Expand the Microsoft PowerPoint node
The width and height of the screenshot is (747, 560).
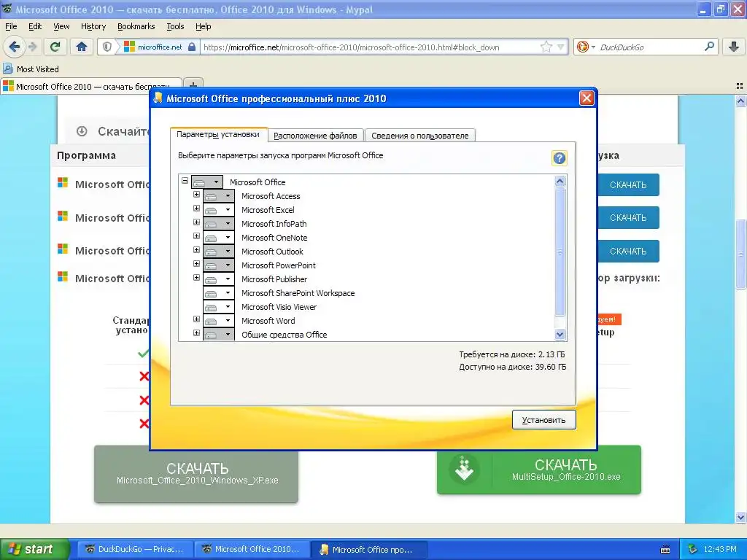[x=196, y=263]
